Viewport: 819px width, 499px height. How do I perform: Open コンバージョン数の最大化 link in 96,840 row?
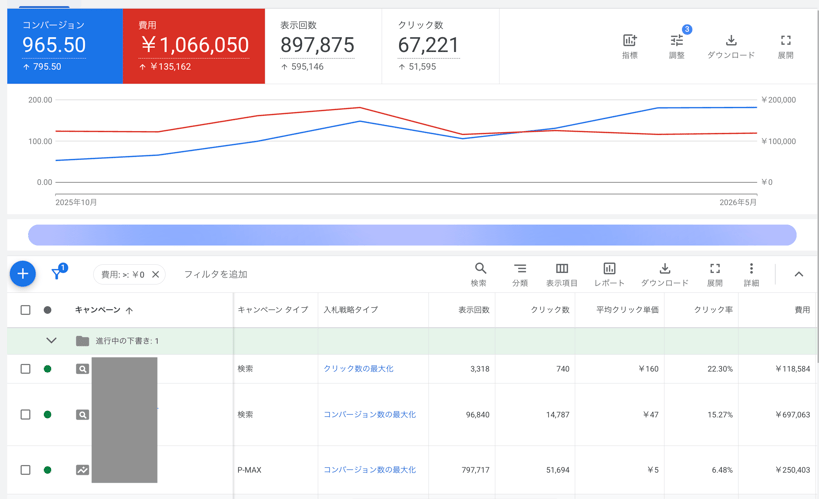point(370,414)
